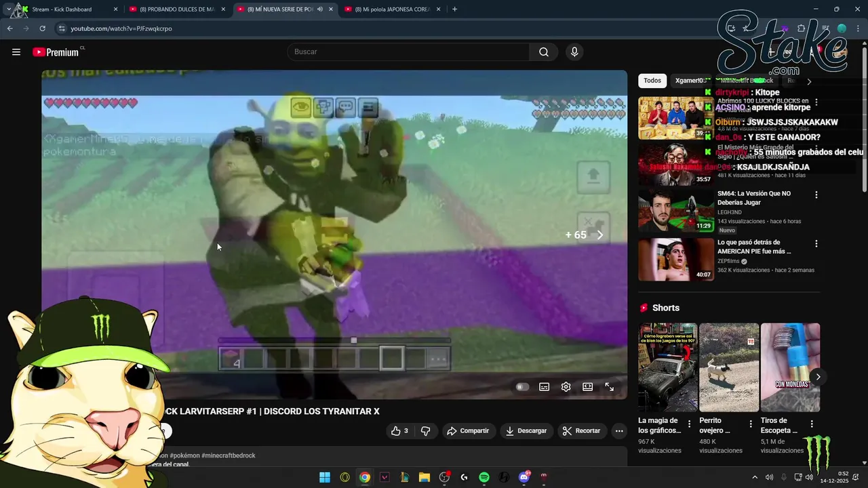Open player settings gear

point(566,387)
